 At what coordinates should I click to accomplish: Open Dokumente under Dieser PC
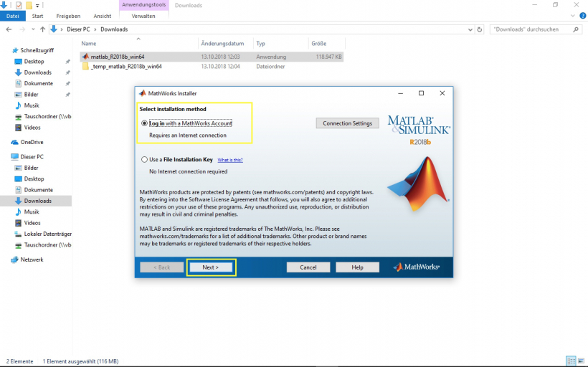38,190
